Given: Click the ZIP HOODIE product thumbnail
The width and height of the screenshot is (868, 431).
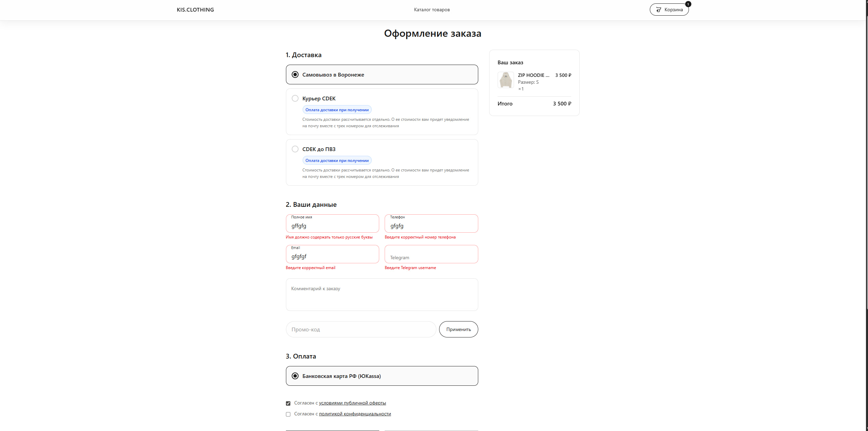Looking at the screenshot, I should click(505, 80).
